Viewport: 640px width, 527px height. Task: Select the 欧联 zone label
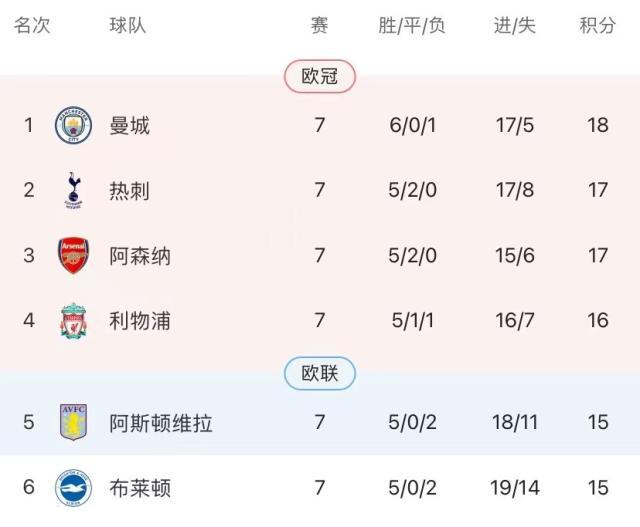pos(320,373)
